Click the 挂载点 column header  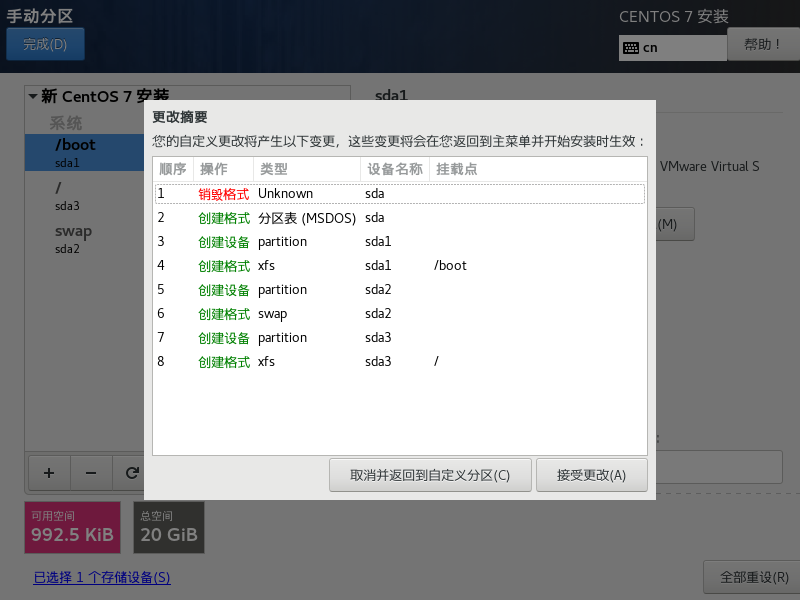click(x=538, y=169)
